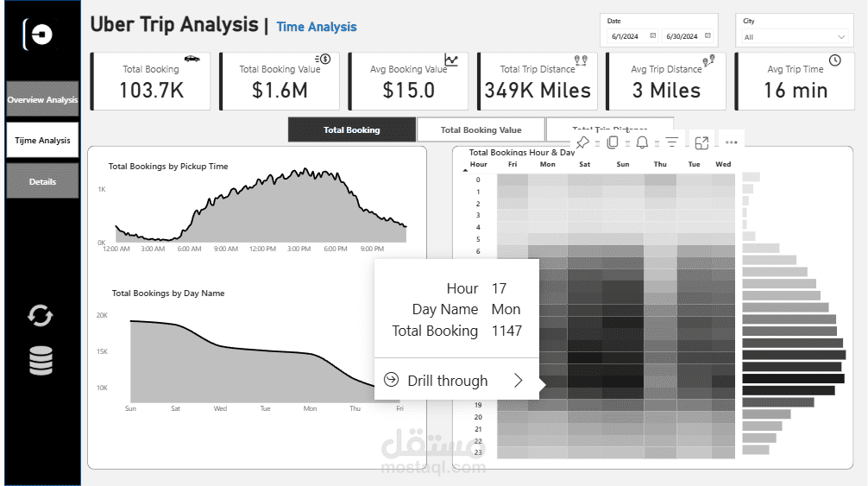
Task: Expand Drill through submenu chevron
Action: coord(519,381)
